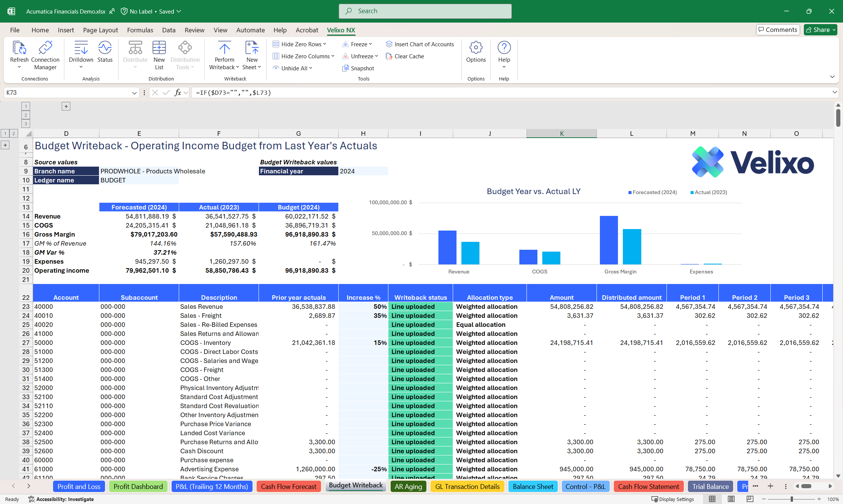This screenshot has height=504, width=843.
Task: Click the Clear Cache tool
Action: click(x=405, y=56)
